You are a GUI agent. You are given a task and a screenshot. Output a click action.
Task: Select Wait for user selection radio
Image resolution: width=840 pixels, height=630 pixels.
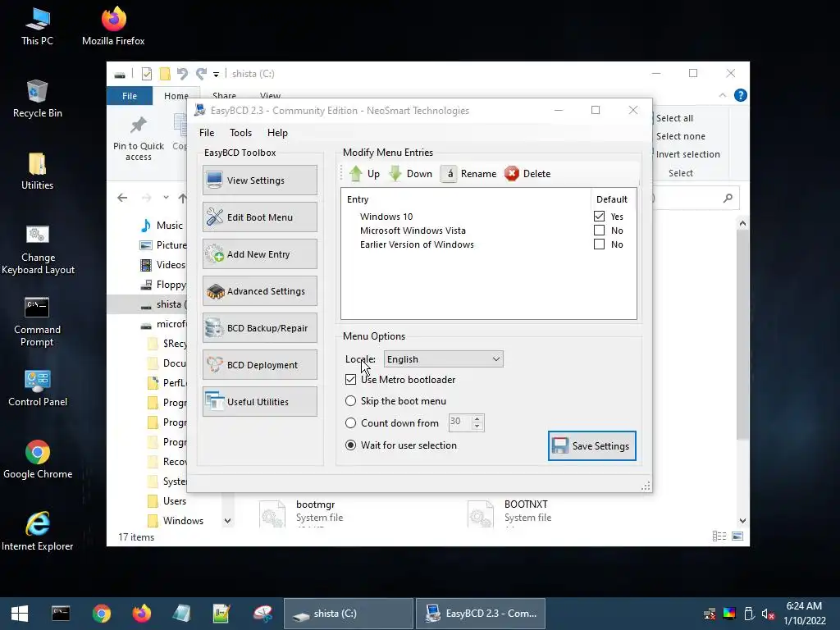coord(350,445)
